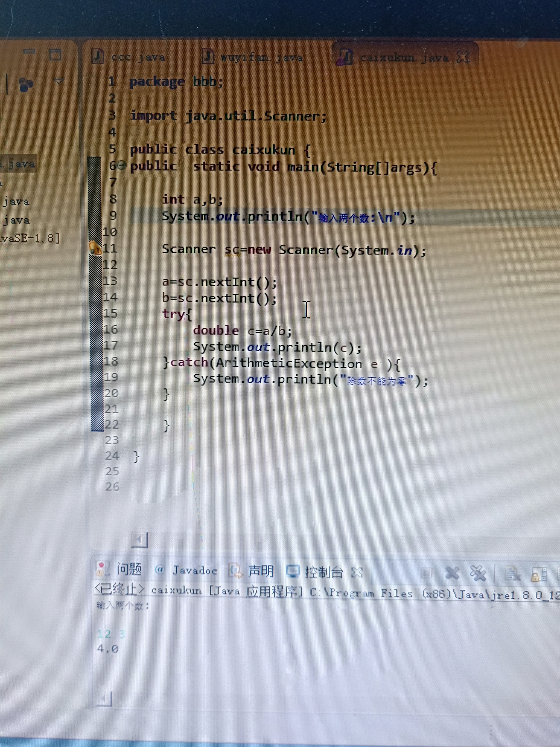Screen dimensions: 560x747
Task: Open the left panel View Menu triangle
Action: (x=59, y=81)
